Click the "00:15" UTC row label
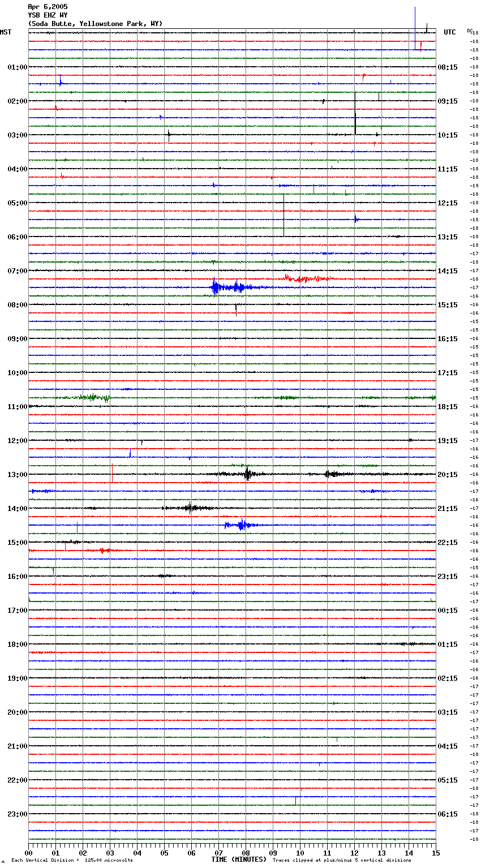This screenshot has width=481, height=868. tap(448, 611)
